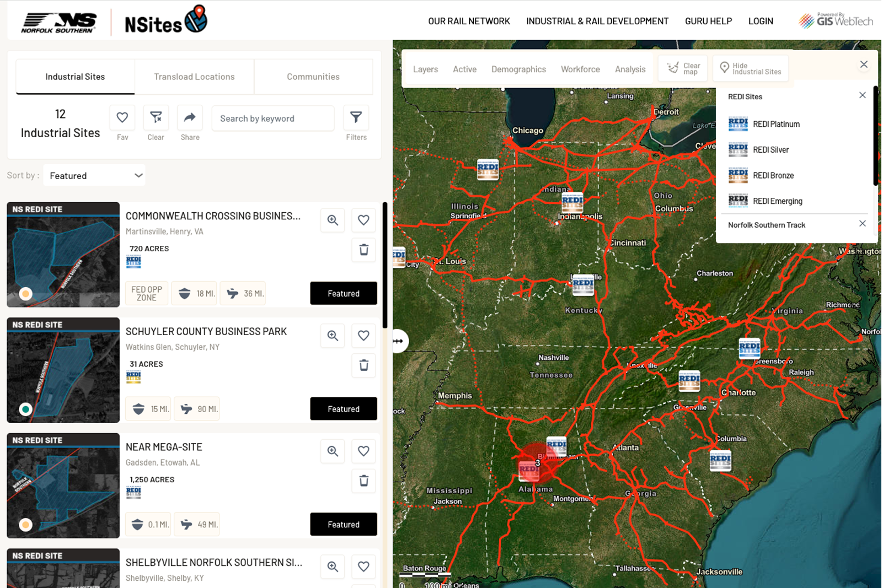This screenshot has width=883, height=588.
Task: Zoom to the Schuyler County Business Park site
Action: (332, 336)
